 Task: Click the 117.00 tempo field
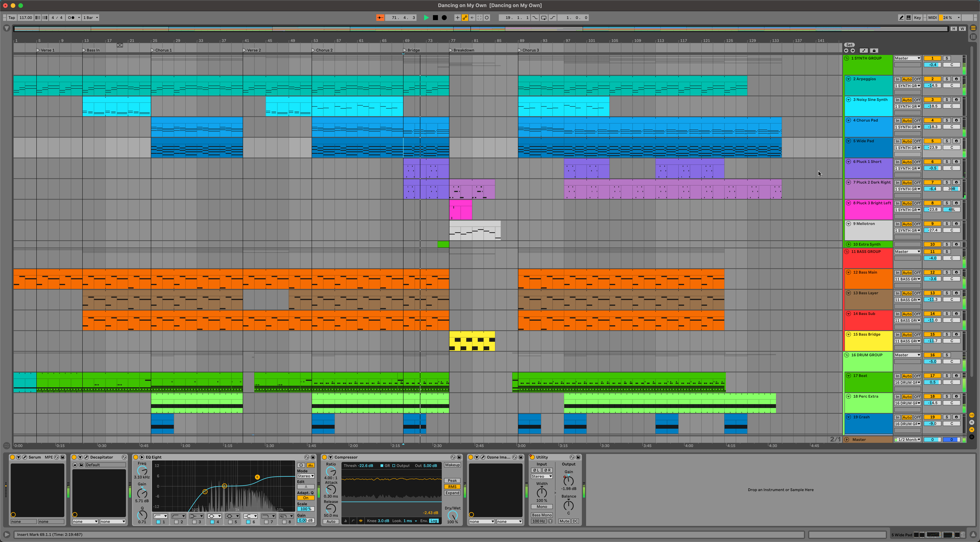(25, 17)
